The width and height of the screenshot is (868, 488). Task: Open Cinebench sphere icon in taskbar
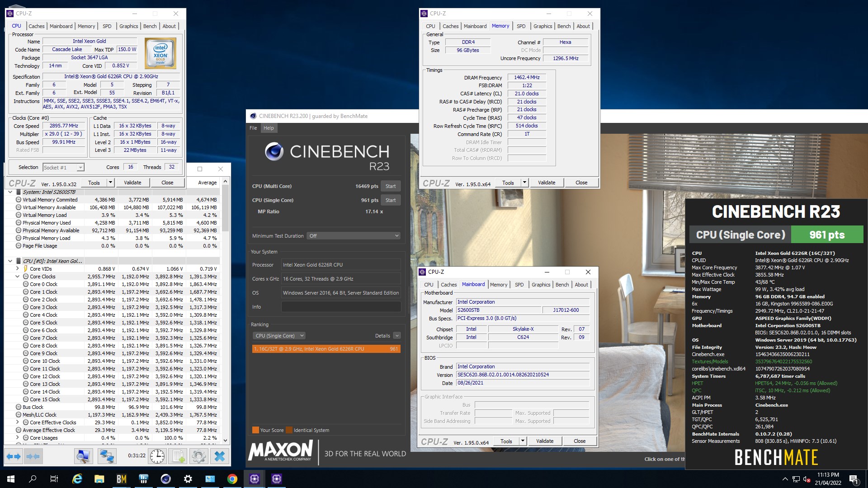click(166, 479)
